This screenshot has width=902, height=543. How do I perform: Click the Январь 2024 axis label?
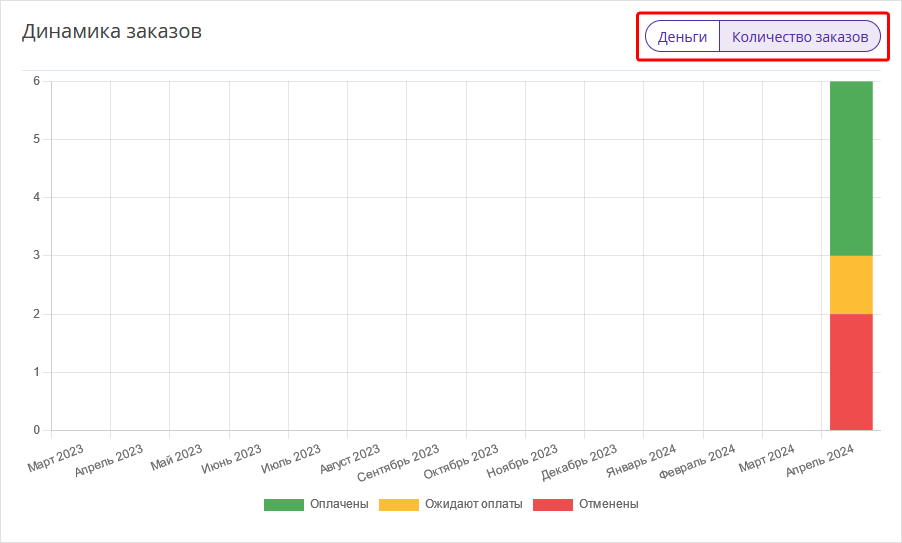click(641, 461)
